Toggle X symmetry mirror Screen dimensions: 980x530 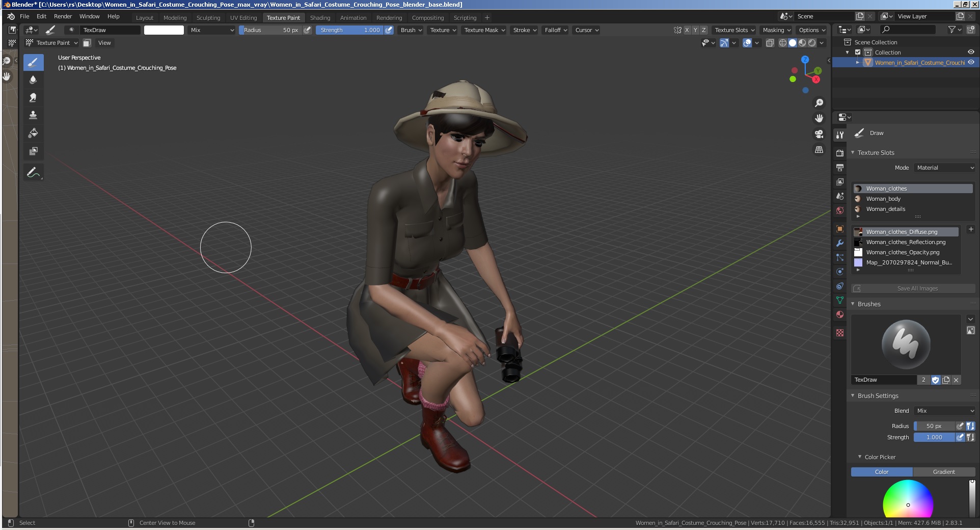click(x=687, y=30)
